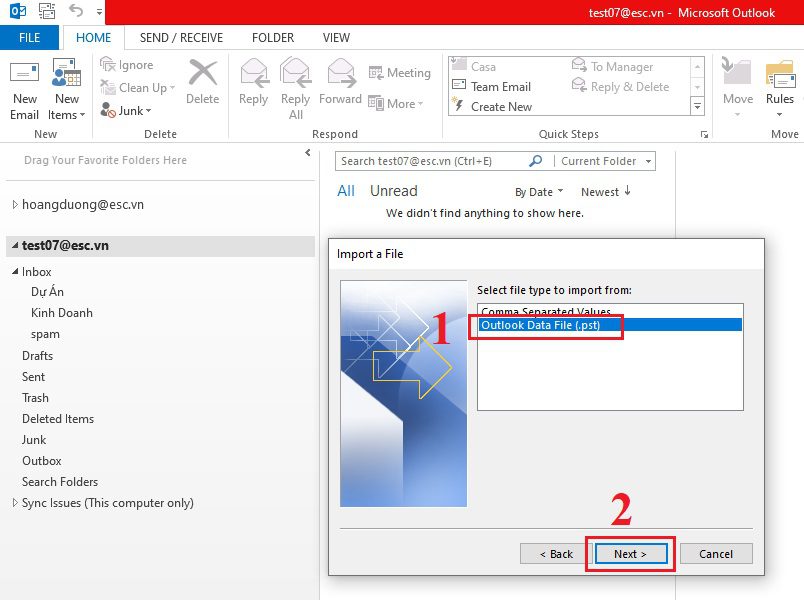Click the New Email icon
804x600 pixels.
tap(24, 72)
